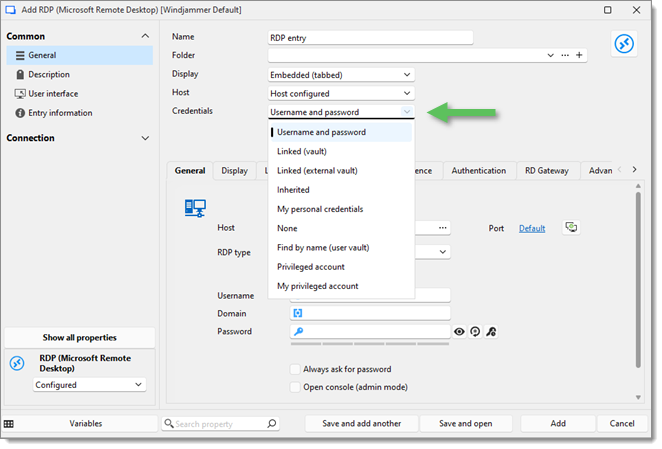Open User interface in sidebar
Screen dimensions: 662x449
[x=80, y=94]
